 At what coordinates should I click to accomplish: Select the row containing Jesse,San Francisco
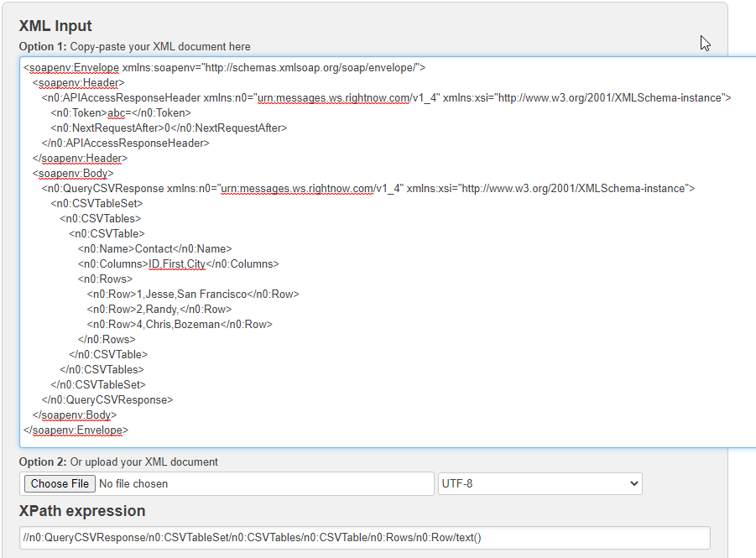192,294
